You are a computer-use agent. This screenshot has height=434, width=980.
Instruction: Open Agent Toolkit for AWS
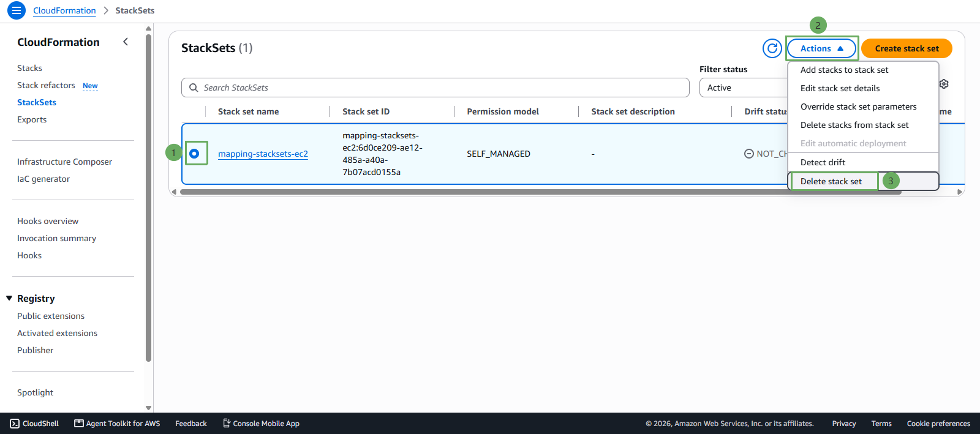tap(117, 424)
